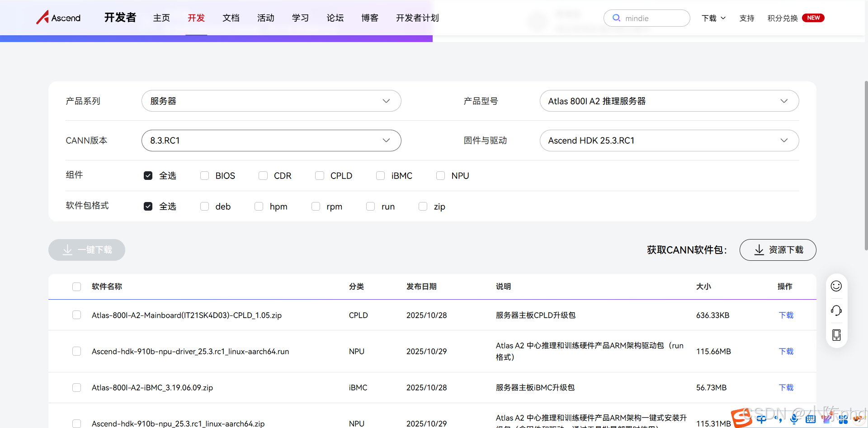868x428 pixels.
Task: Tick the NPU component checkbox
Action: pyautogui.click(x=440, y=175)
